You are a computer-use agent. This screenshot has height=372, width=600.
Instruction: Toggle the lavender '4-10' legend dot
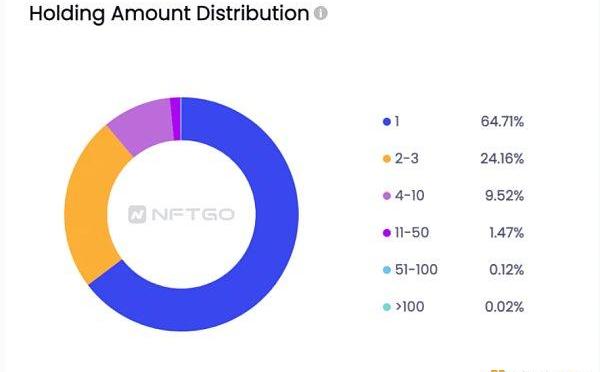coord(387,196)
